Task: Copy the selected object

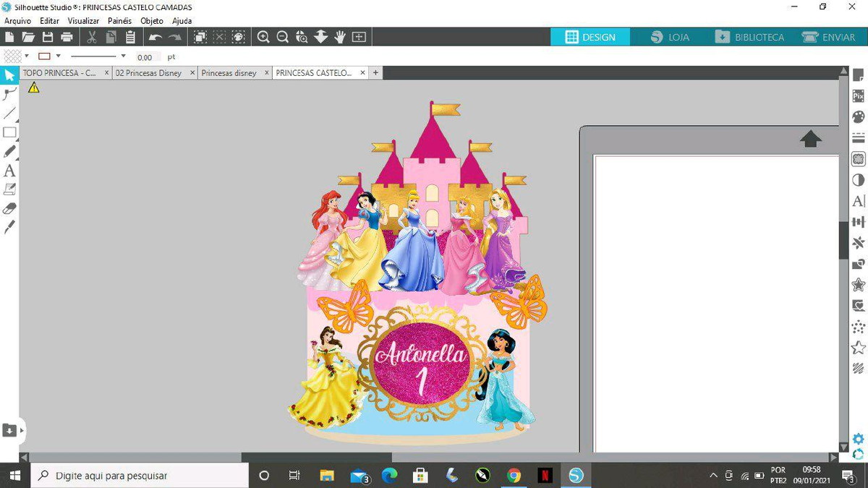Action: 111,37
